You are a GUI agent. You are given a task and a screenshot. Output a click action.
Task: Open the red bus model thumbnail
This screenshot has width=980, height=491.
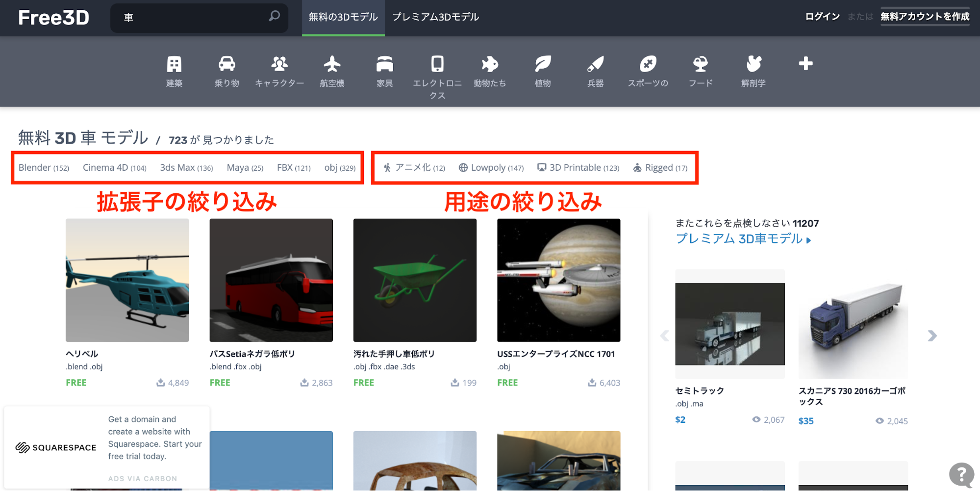point(271,280)
